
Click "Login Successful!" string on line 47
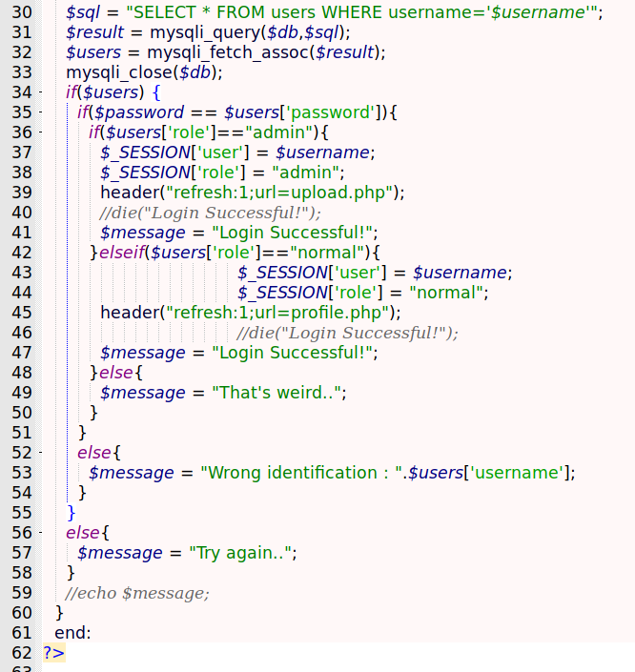point(292,353)
